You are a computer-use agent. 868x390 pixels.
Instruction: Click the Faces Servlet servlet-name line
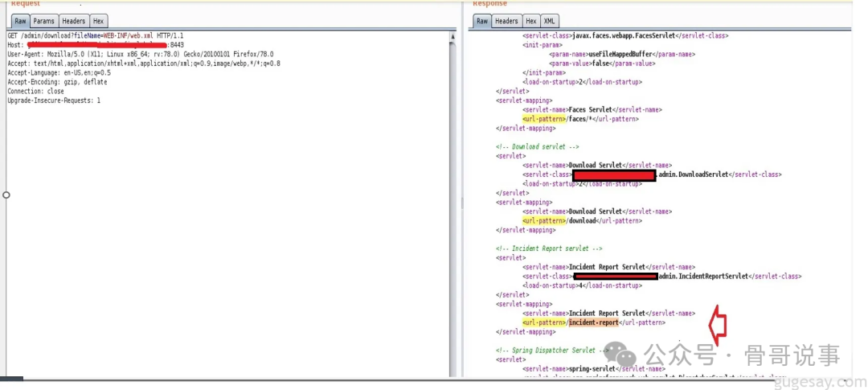pyautogui.click(x=592, y=109)
